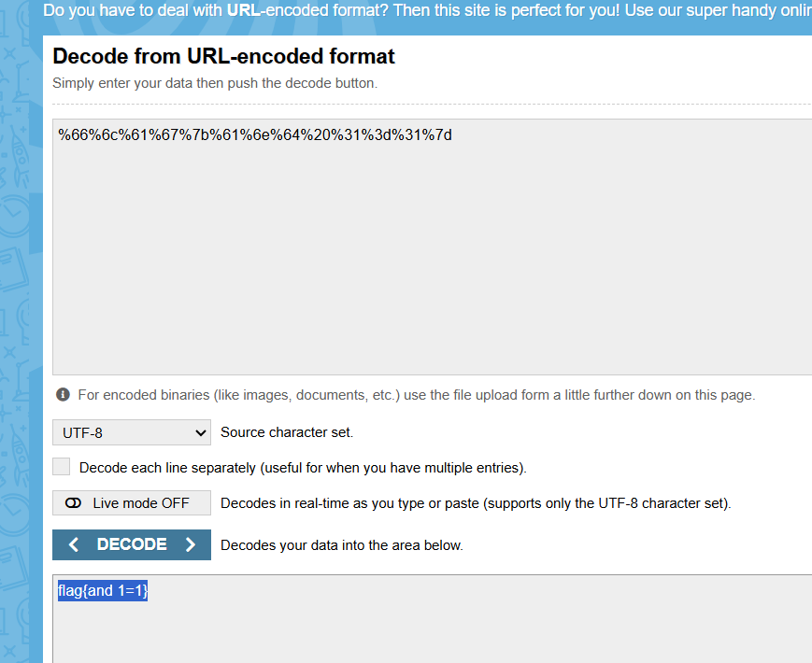Click the toggle switch icon in Live mode
Screen dimensions: 812x663
(74, 503)
